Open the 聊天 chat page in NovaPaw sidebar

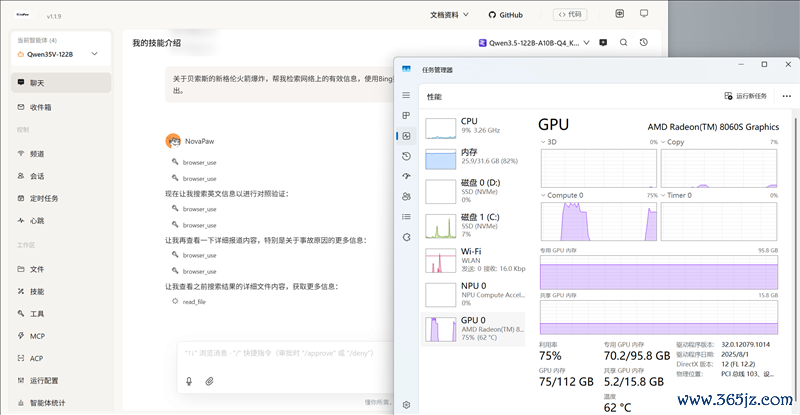coord(61,83)
